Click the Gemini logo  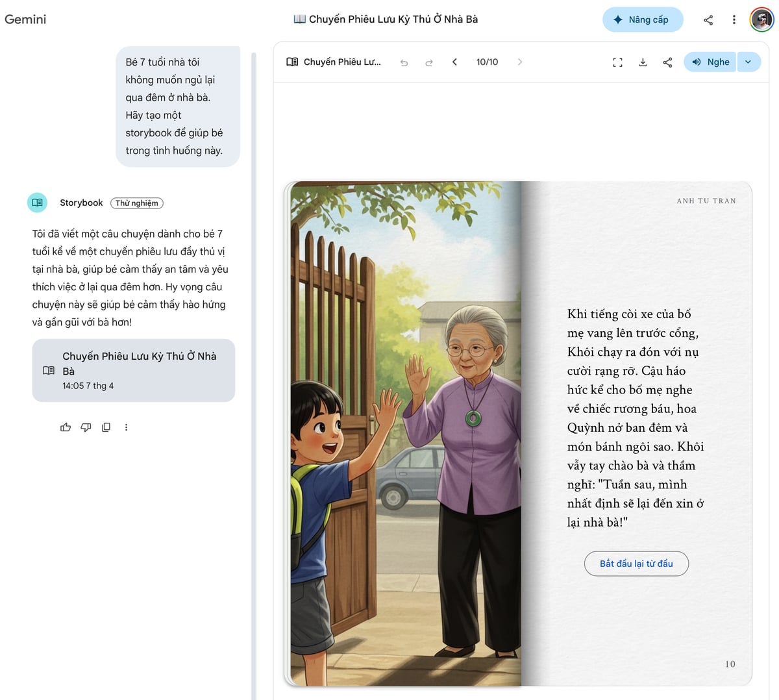pyautogui.click(x=25, y=19)
